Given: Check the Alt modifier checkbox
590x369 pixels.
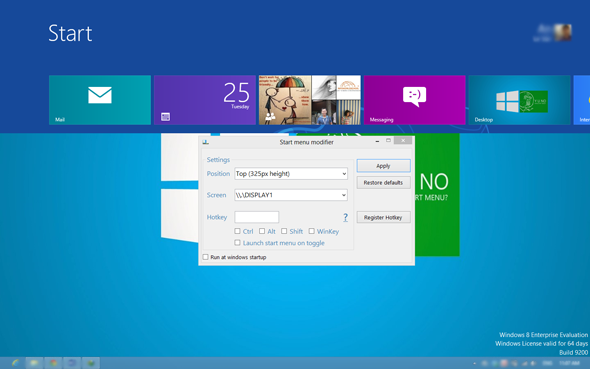Looking at the screenshot, I should pyautogui.click(x=262, y=231).
